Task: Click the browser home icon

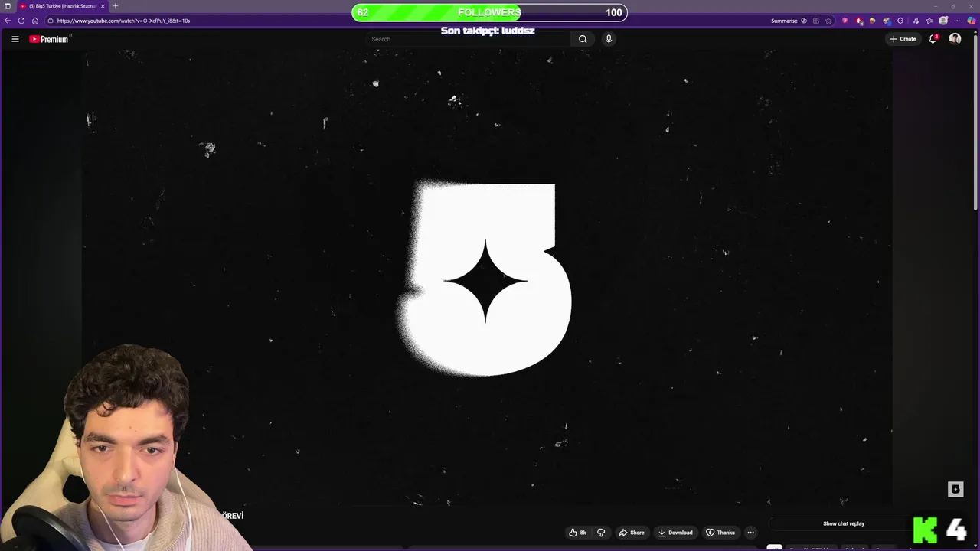Action: click(x=35, y=21)
